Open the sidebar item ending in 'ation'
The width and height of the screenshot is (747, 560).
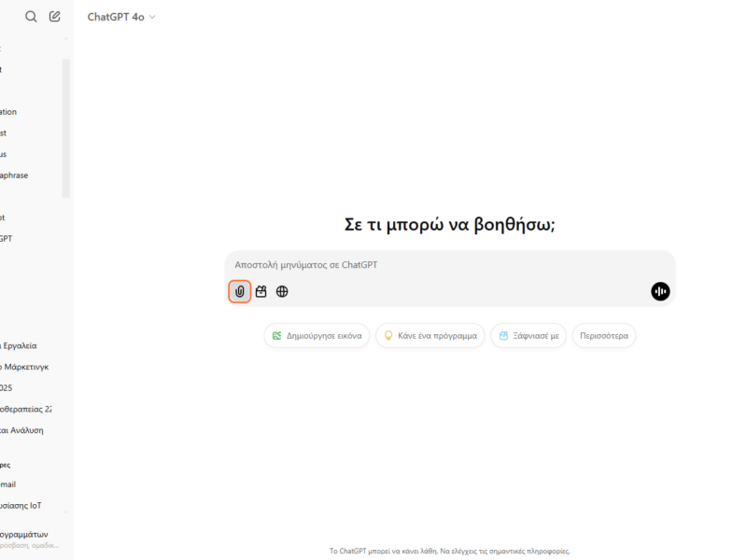pyautogui.click(x=8, y=112)
